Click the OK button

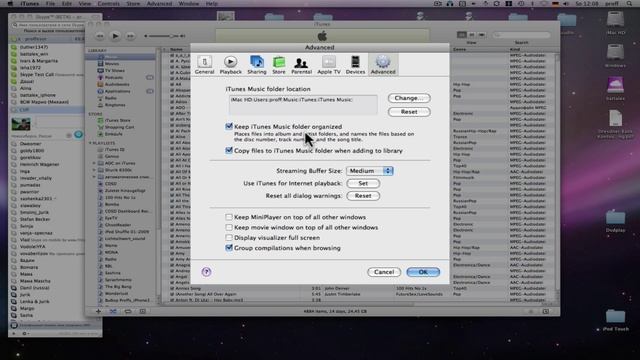[423, 272]
